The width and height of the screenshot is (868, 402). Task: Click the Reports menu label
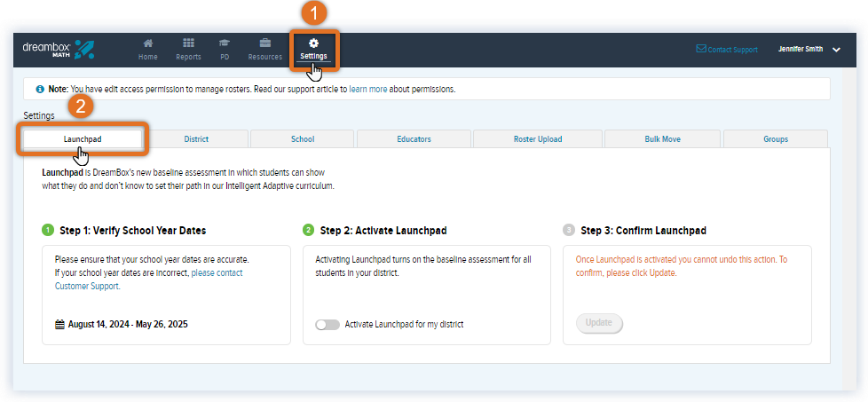(188, 57)
